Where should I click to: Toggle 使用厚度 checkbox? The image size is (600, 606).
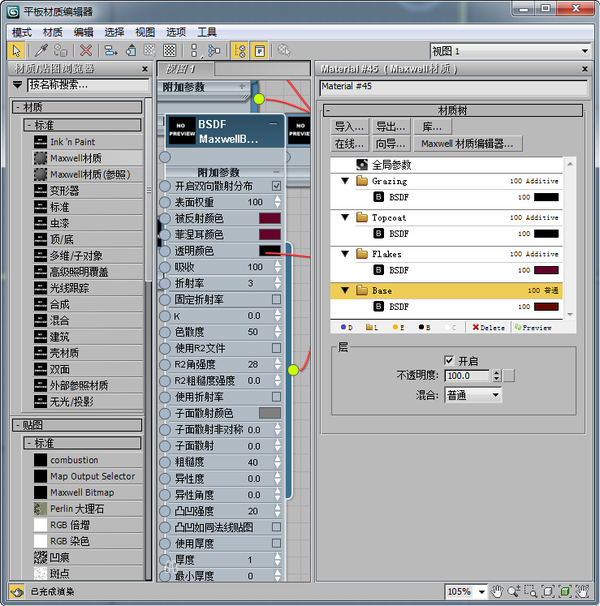click(x=276, y=543)
